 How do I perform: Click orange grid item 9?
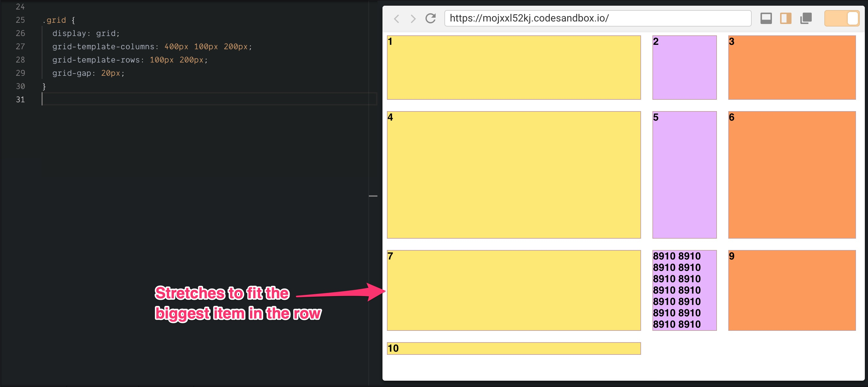point(792,290)
